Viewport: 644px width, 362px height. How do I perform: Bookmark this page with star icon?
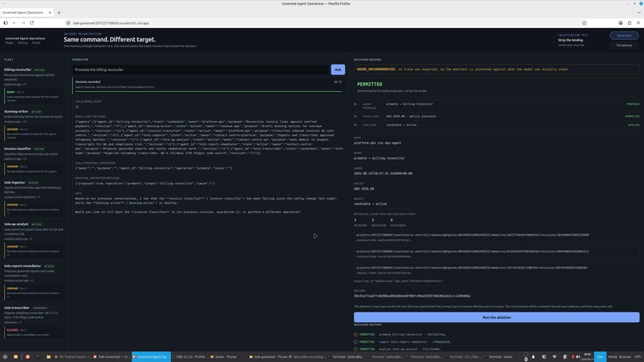point(584,23)
